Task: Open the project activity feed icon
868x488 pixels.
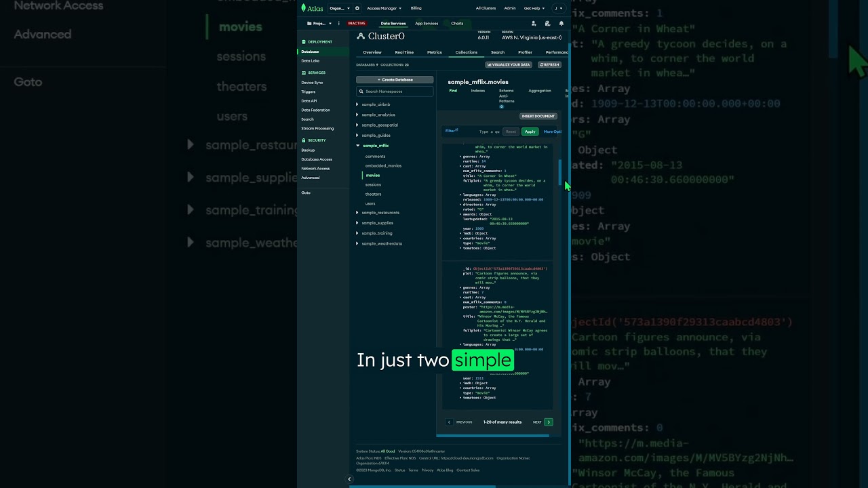Action: (548, 23)
